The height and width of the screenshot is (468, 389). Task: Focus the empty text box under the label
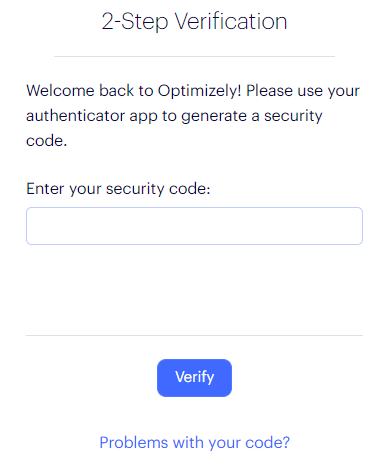coord(194,226)
